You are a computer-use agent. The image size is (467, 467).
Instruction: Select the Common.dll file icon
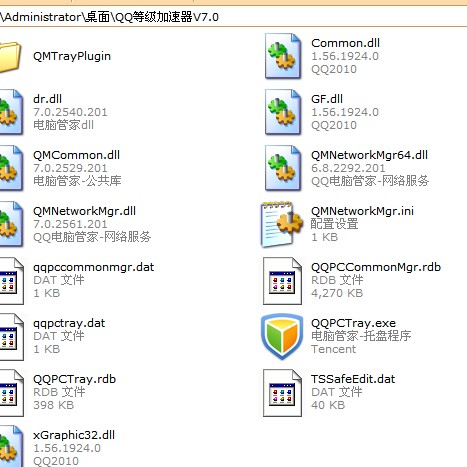tap(283, 56)
